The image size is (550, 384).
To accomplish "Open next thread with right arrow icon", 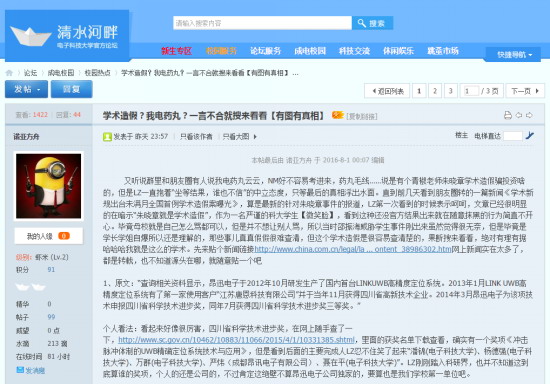I will [529, 115].
